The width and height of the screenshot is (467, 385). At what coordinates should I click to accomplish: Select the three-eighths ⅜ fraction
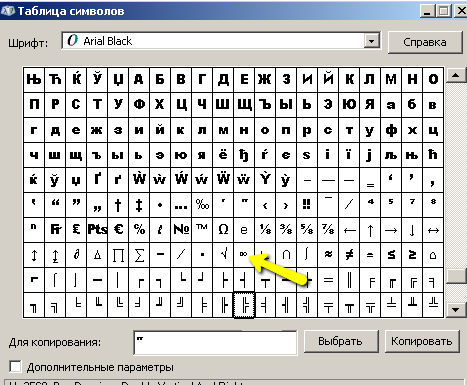(286, 230)
